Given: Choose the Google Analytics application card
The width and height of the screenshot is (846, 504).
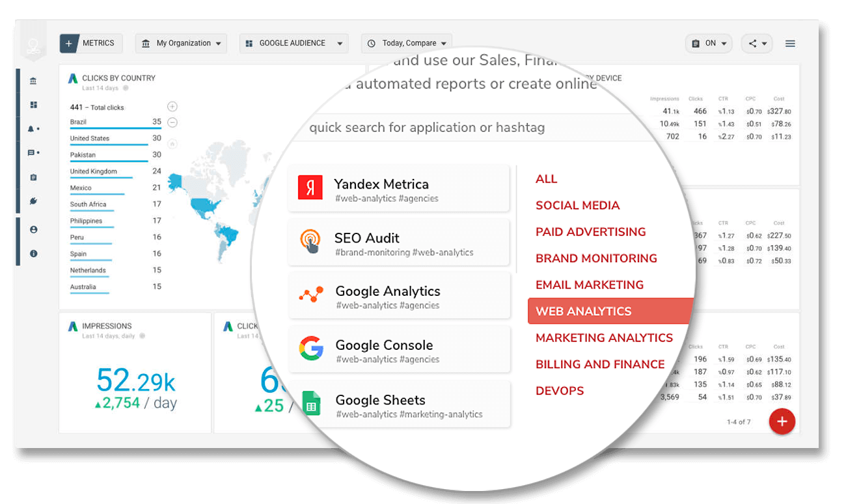Looking at the screenshot, I should click(399, 296).
